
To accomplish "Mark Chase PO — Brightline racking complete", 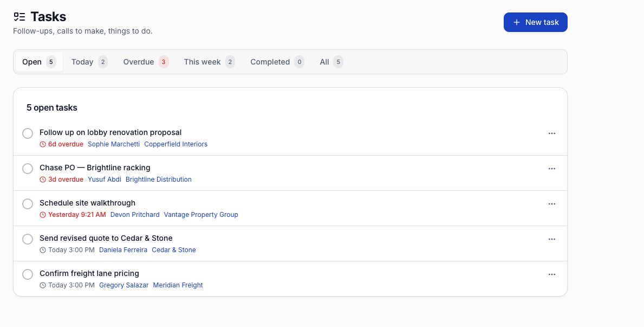I will pos(28,169).
